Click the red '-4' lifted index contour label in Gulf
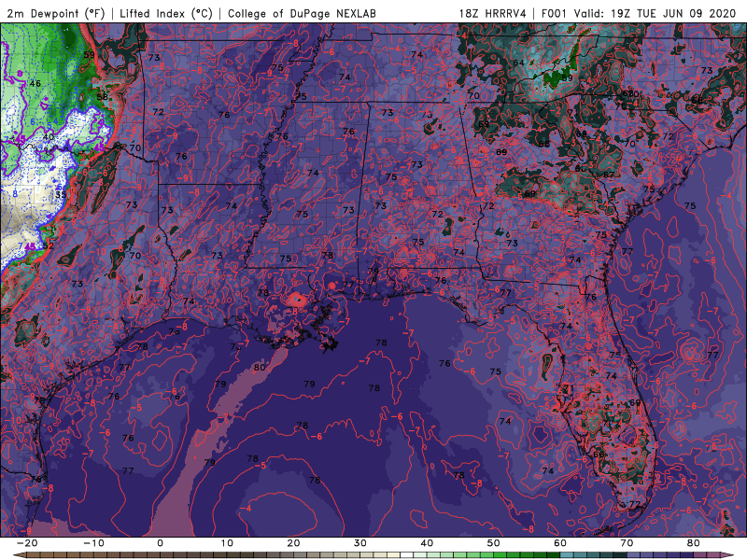 click(246, 508)
